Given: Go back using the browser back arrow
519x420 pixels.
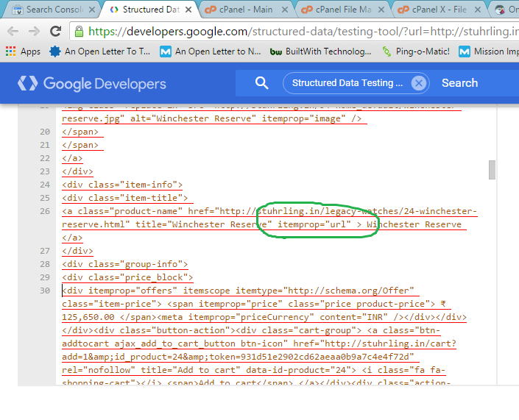Looking at the screenshot, I should (x=13, y=32).
